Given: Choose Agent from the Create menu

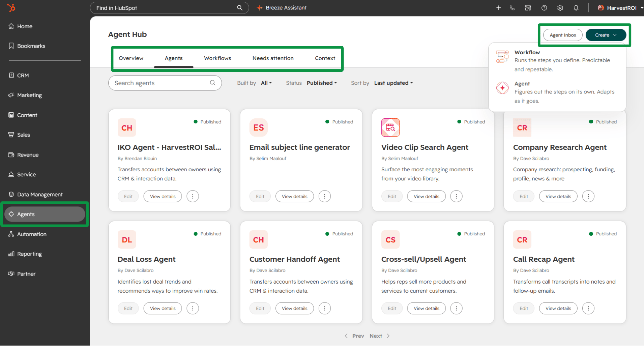Looking at the screenshot, I should tap(557, 92).
